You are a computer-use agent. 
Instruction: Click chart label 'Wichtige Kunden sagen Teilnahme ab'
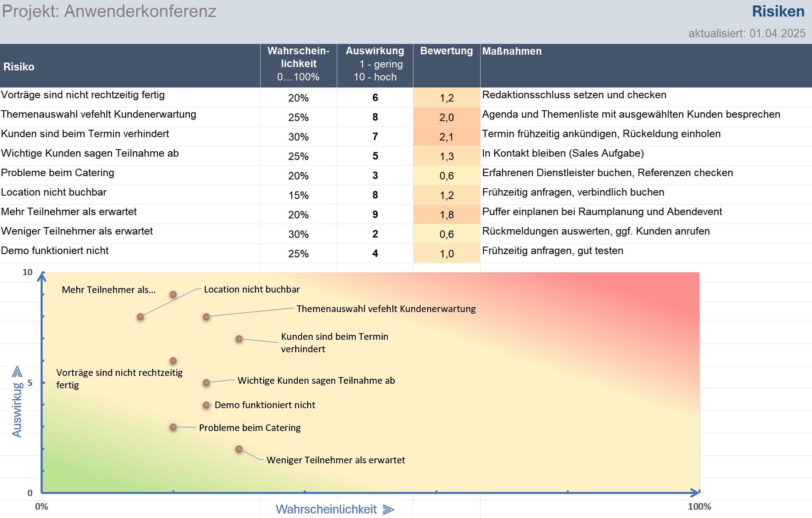(316, 380)
